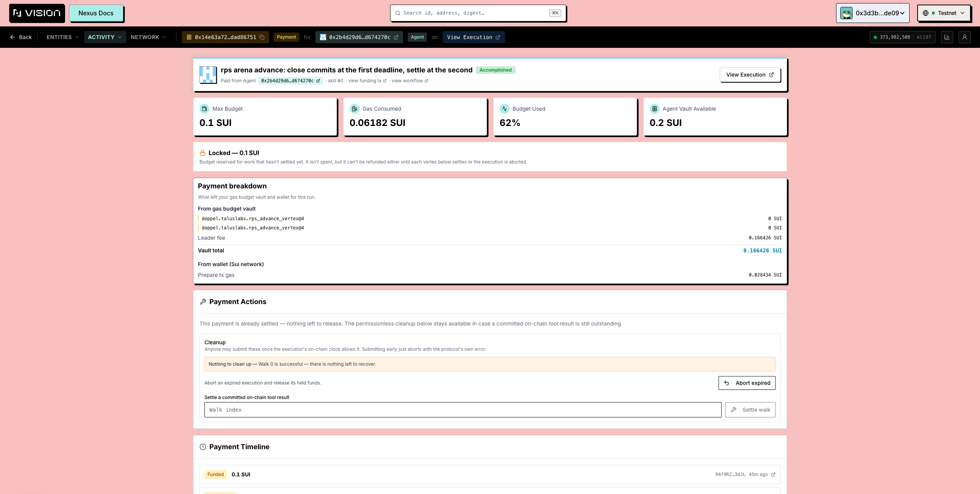Click the payment id chip icon
Screen dimensions: 980x494
(189, 37)
